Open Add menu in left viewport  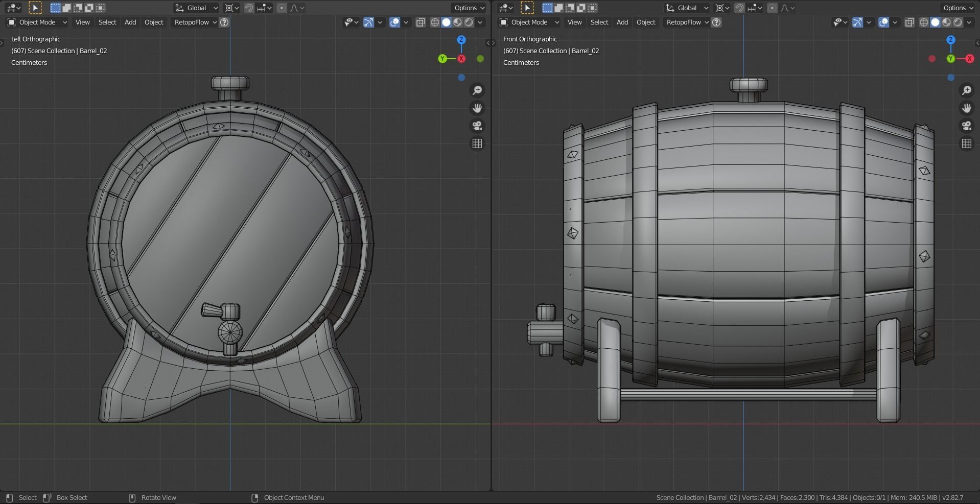click(130, 22)
